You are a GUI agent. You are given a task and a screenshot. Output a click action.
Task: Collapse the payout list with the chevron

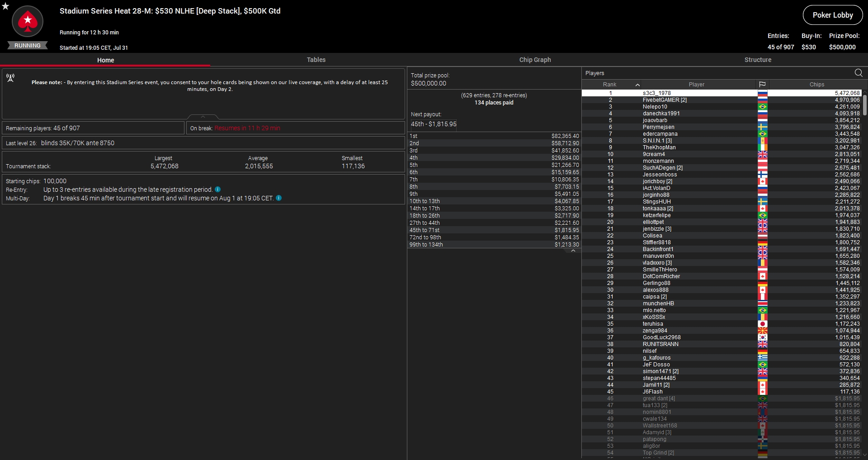click(573, 251)
